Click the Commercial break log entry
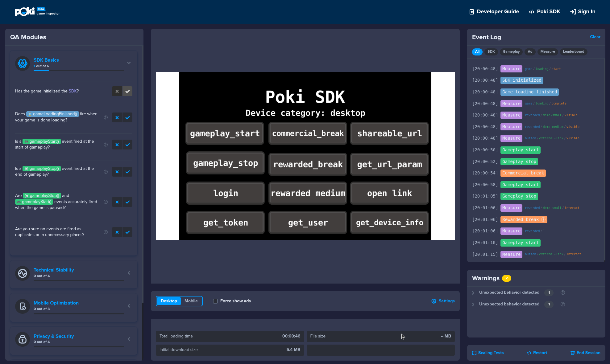This screenshot has width=610, height=364. 523,173
